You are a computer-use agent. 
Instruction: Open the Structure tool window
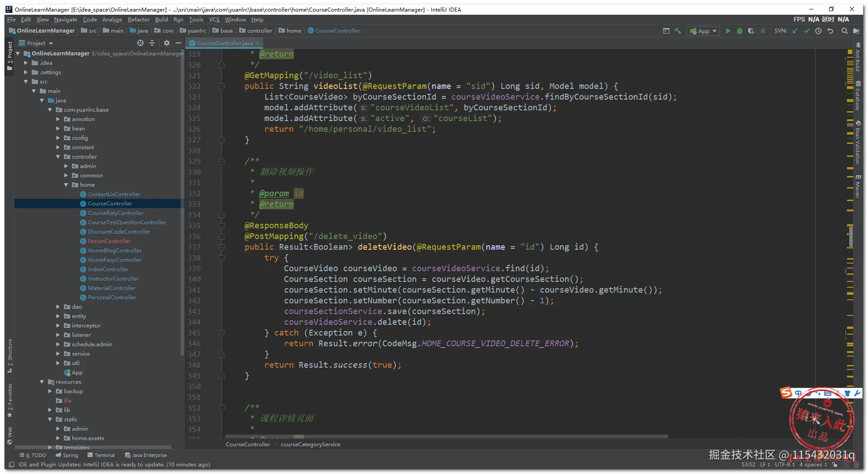pos(10,356)
